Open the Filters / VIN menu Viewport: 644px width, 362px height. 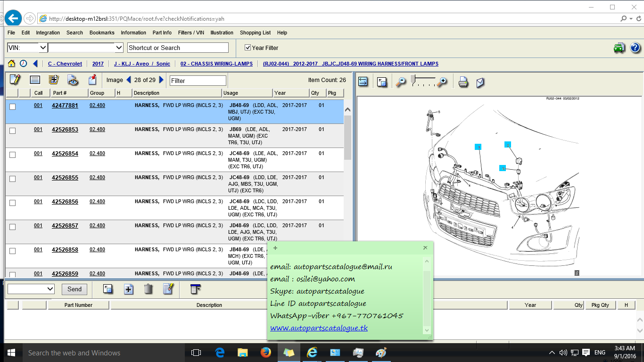click(x=191, y=33)
